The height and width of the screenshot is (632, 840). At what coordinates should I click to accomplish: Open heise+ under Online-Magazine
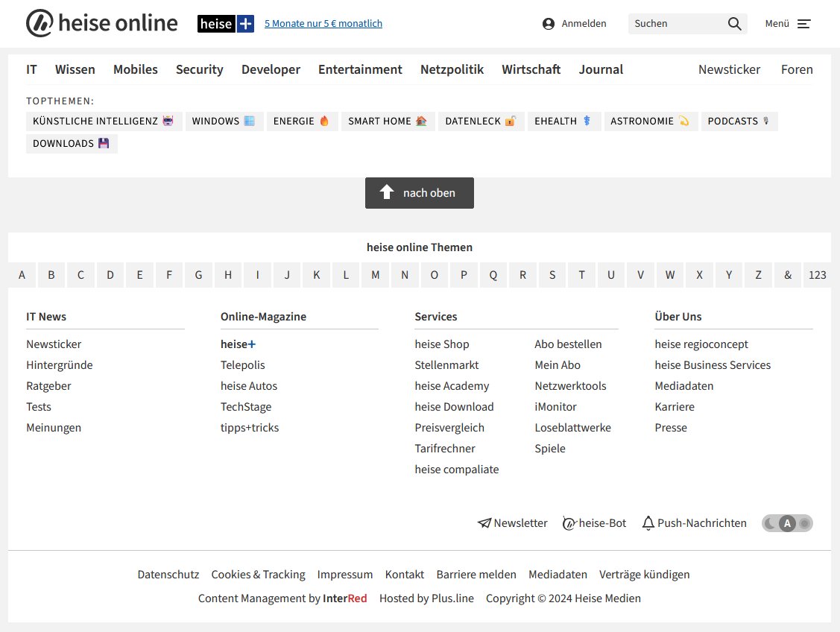(x=238, y=344)
